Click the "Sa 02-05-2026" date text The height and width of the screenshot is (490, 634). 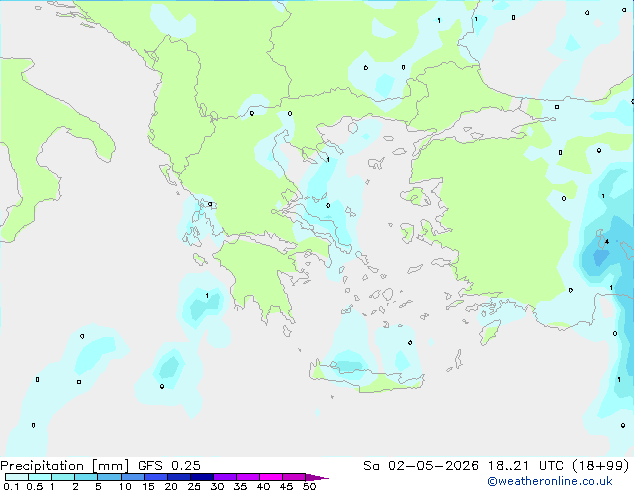[x=421, y=466]
